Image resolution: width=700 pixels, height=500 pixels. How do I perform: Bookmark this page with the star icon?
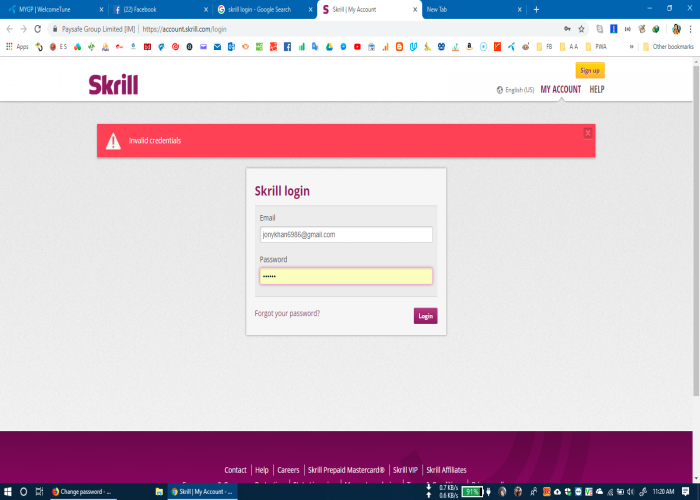[581, 29]
